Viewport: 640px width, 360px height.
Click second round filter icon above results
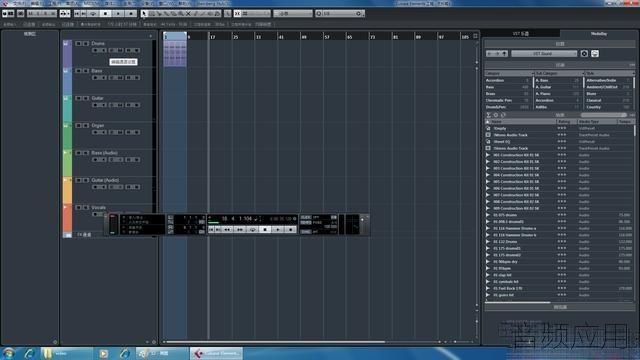pyautogui.click(x=496, y=115)
